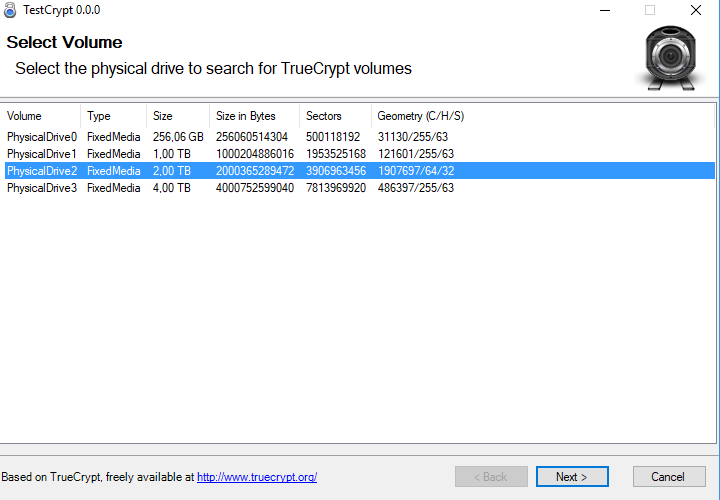Click geometry value 31130/255/63
The height and width of the screenshot is (500, 720).
tap(413, 137)
